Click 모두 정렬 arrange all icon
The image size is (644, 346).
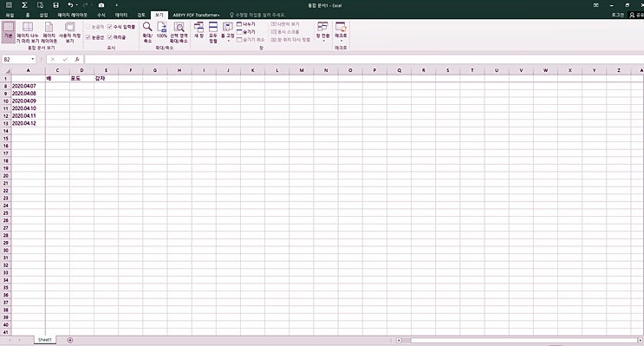point(212,32)
